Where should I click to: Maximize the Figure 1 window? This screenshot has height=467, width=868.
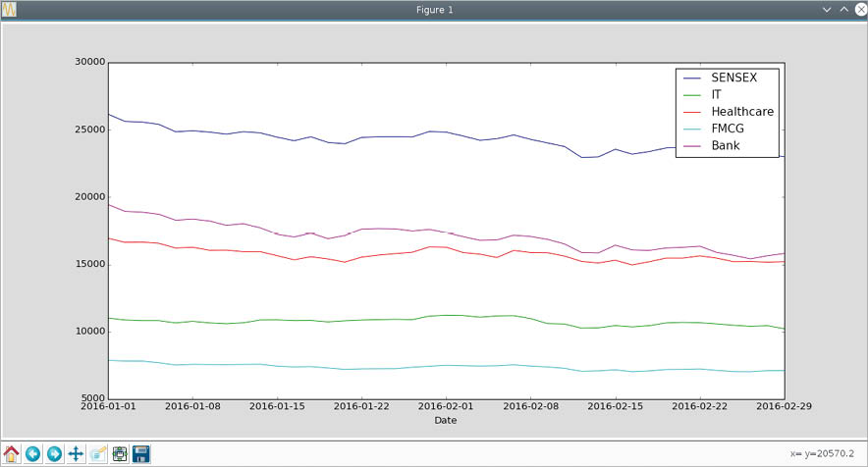(842, 9)
